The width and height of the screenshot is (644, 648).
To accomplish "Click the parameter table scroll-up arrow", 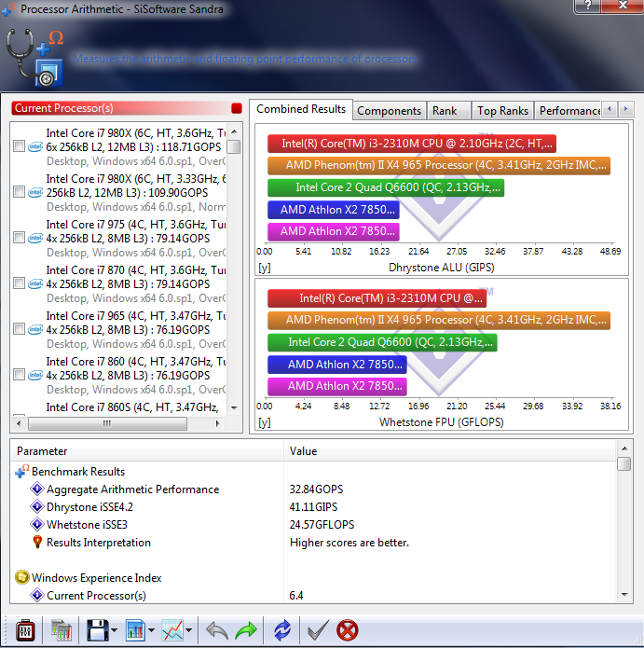I will (x=624, y=448).
